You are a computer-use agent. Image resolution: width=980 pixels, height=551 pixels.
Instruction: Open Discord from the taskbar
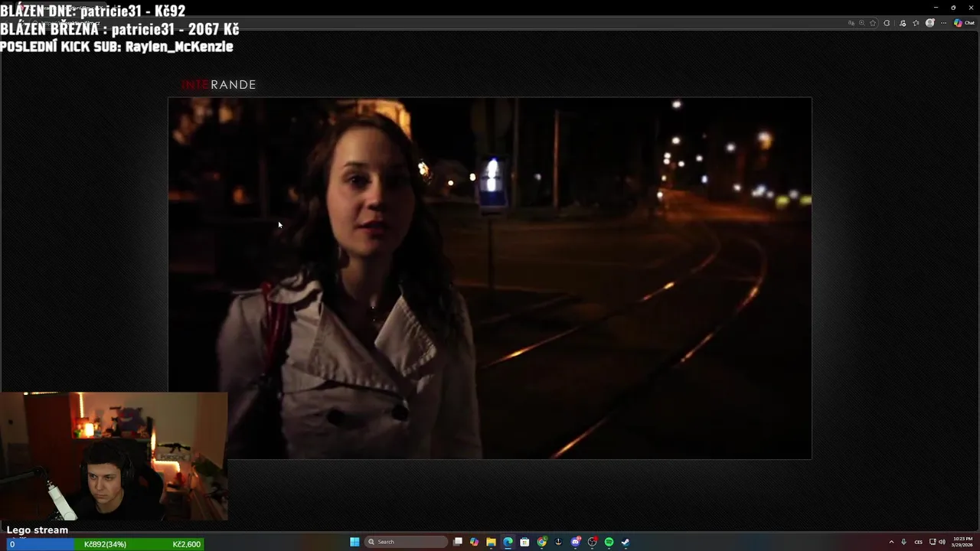click(x=576, y=542)
